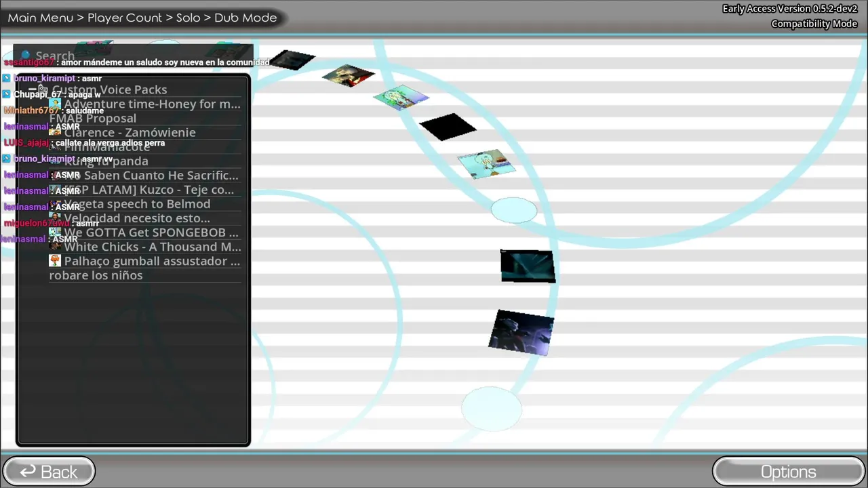Click the Adventure time row icon
Screen dimensions: 868x488
point(55,104)
